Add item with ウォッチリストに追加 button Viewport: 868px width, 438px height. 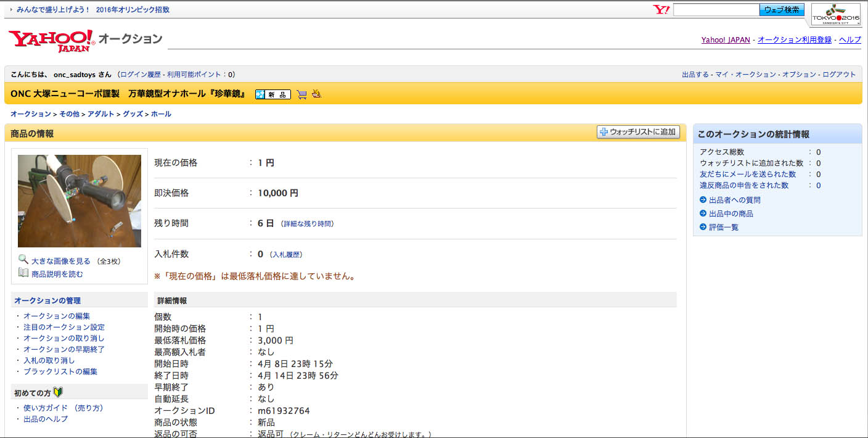(x=638, y=132)
